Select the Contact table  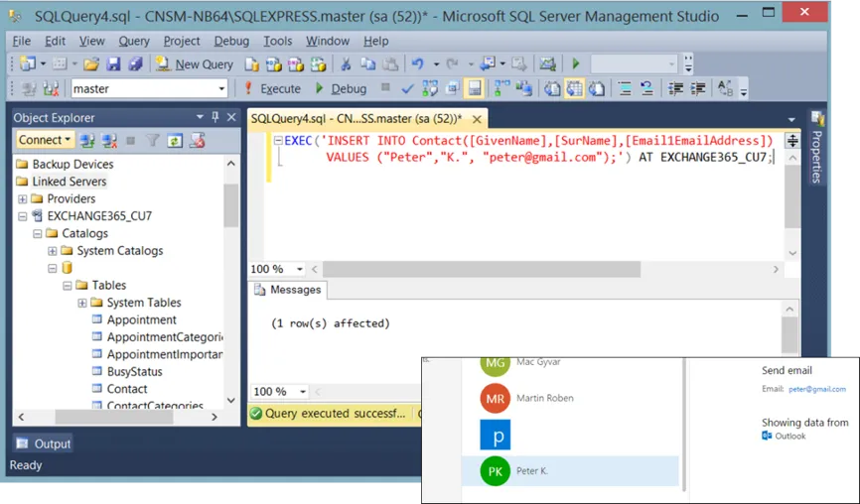click(127, 389)
